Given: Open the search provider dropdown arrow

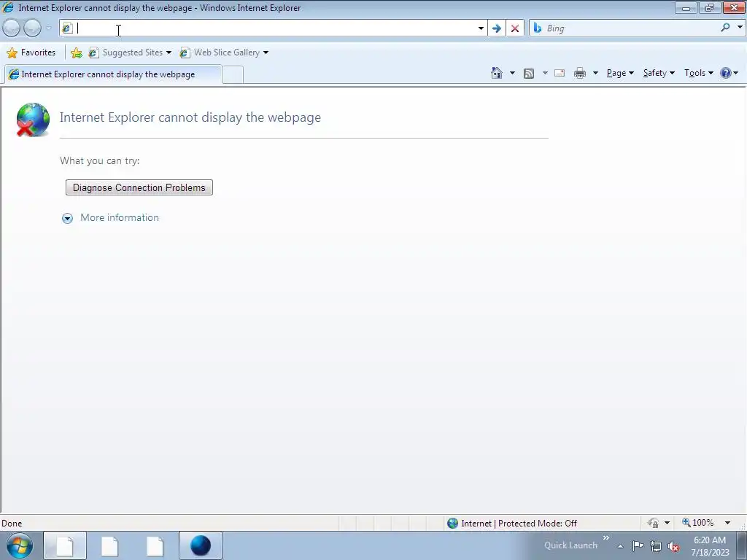Looking at the screenshot, I should pos(740,28).
